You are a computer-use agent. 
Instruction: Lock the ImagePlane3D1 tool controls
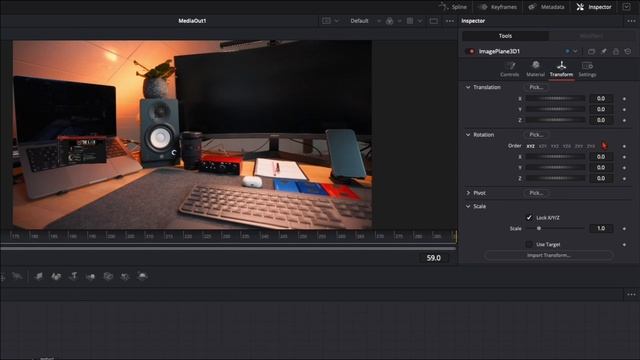click(616, 51)
